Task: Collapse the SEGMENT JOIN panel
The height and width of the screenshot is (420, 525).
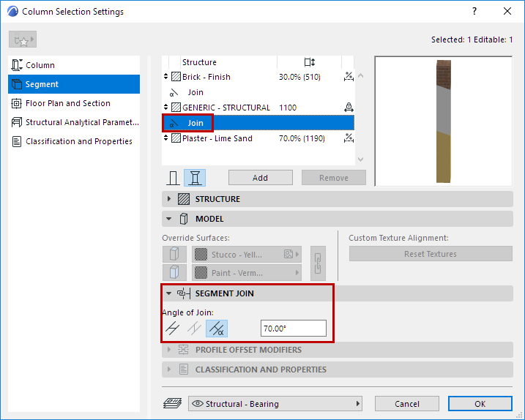Action: [168, 293]
